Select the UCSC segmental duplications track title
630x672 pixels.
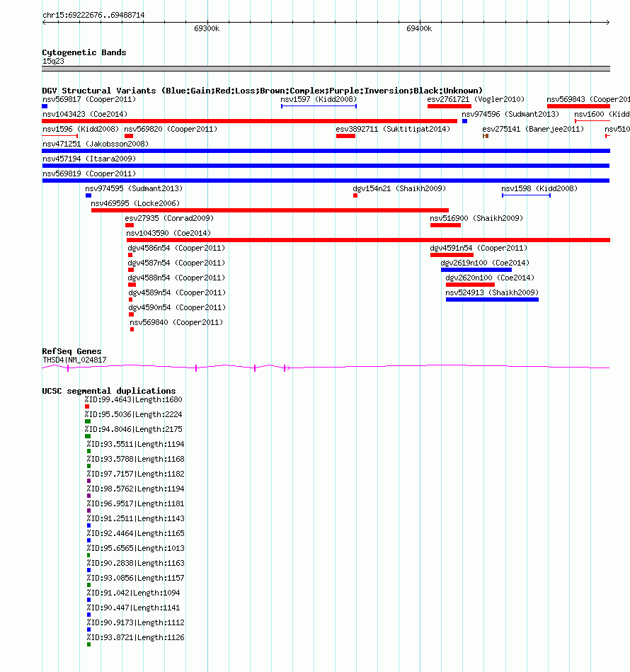(109, 391)
